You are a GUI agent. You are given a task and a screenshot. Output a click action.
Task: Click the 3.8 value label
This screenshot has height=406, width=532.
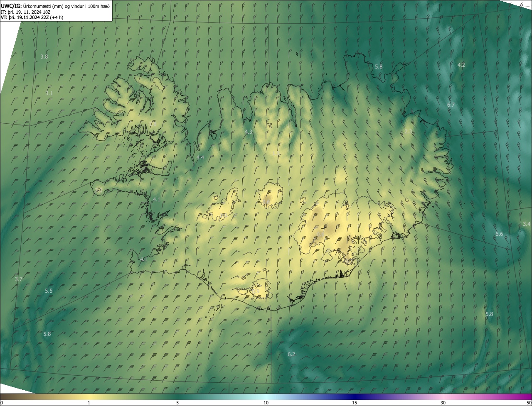pyautogui.click(x=44, y=56)
